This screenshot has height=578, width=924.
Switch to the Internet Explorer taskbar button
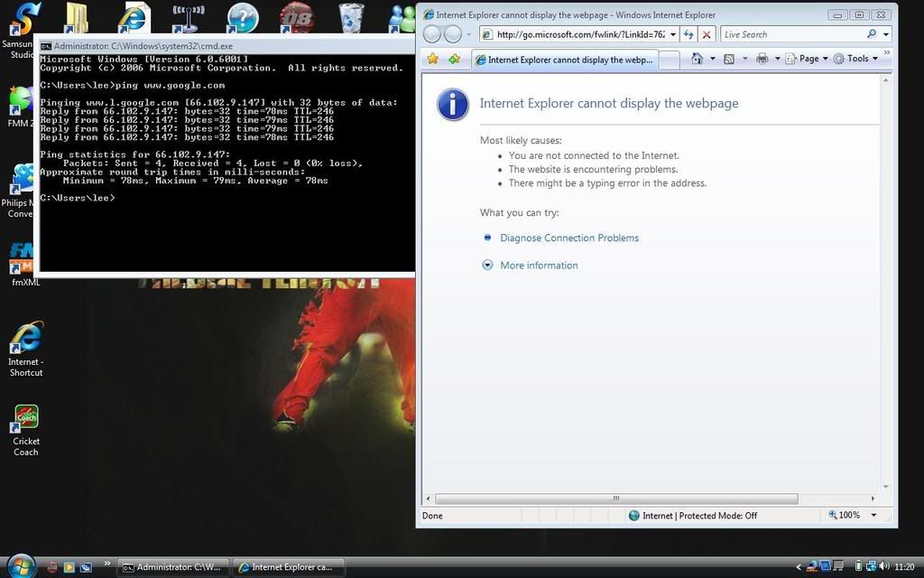[x=289, y=567]
